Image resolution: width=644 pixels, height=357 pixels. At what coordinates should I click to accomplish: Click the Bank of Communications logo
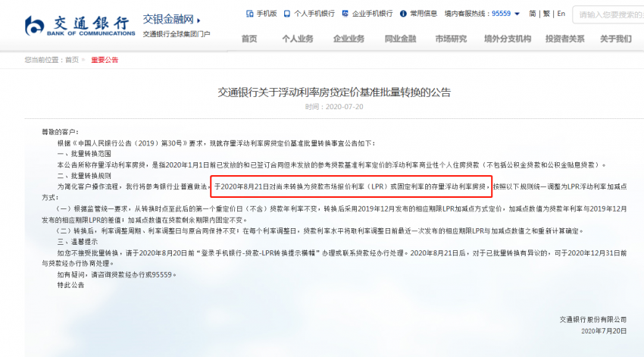80,27
